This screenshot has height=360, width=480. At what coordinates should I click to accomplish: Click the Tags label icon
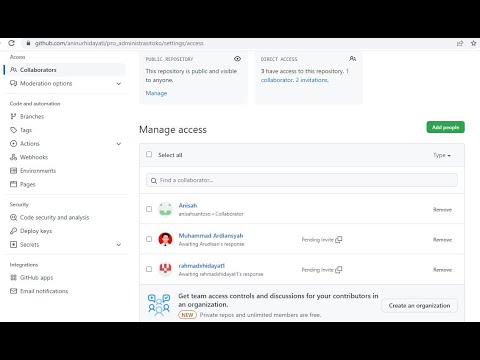[x=13, y=130]
